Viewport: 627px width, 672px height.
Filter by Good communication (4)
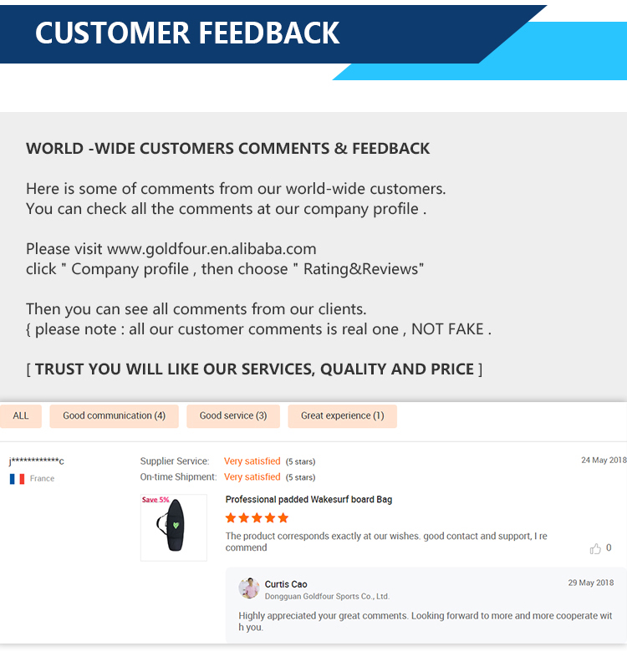[x=114, y=415]
